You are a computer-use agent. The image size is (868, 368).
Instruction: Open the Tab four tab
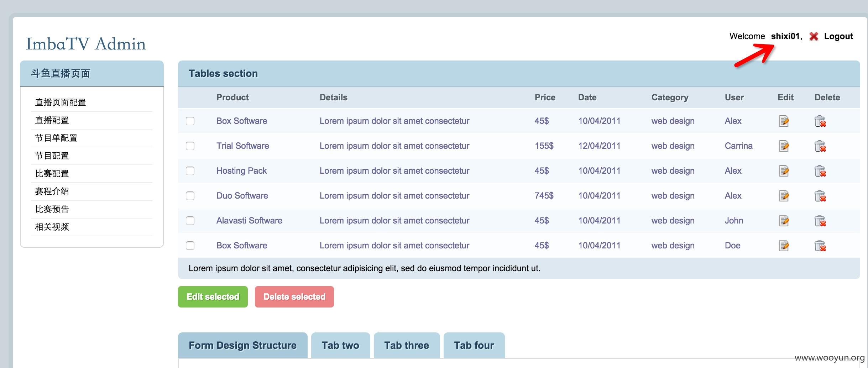pyautogui.click(x=474, y=345)
